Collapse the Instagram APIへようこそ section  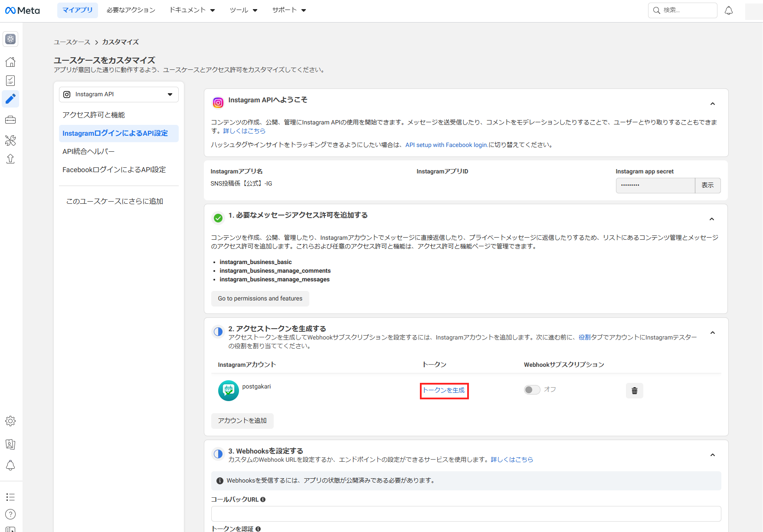[712, 104]
